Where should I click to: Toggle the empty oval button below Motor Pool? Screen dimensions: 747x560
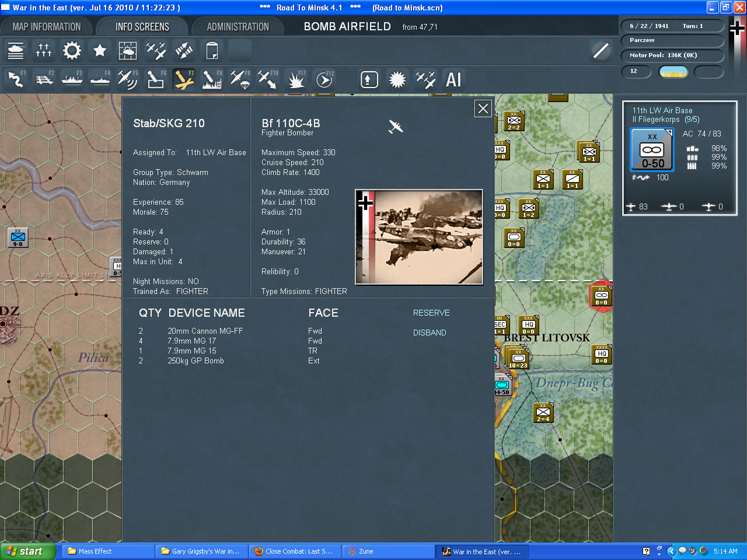708,72
